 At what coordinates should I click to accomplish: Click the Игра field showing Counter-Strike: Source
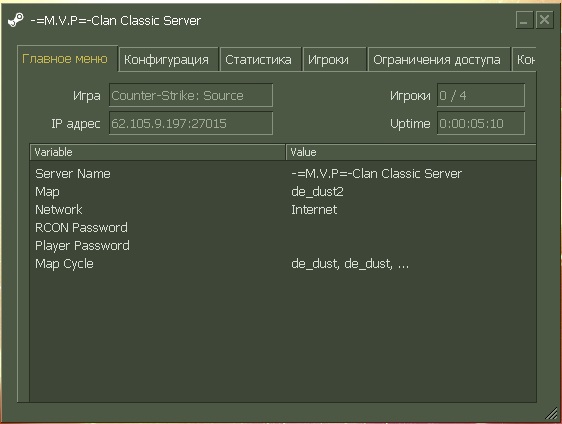[191, 95]
